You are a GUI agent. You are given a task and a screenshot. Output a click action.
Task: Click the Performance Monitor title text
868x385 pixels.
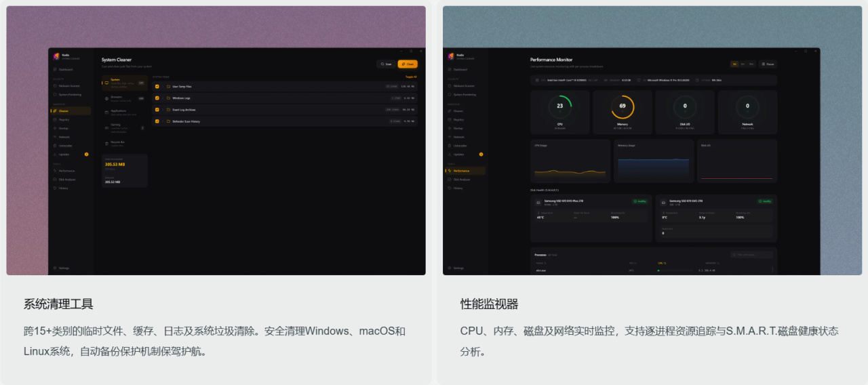tap(551, 60)
